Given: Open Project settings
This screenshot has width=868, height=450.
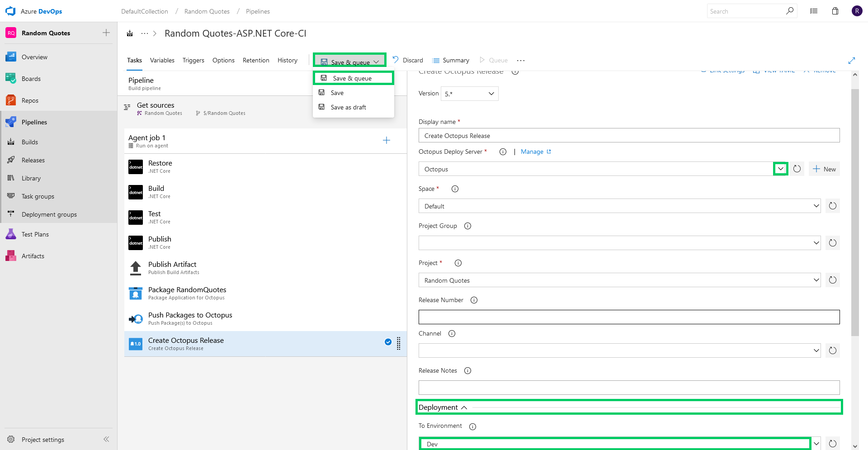Looking at the screenshot, I should tap(43, 440).
